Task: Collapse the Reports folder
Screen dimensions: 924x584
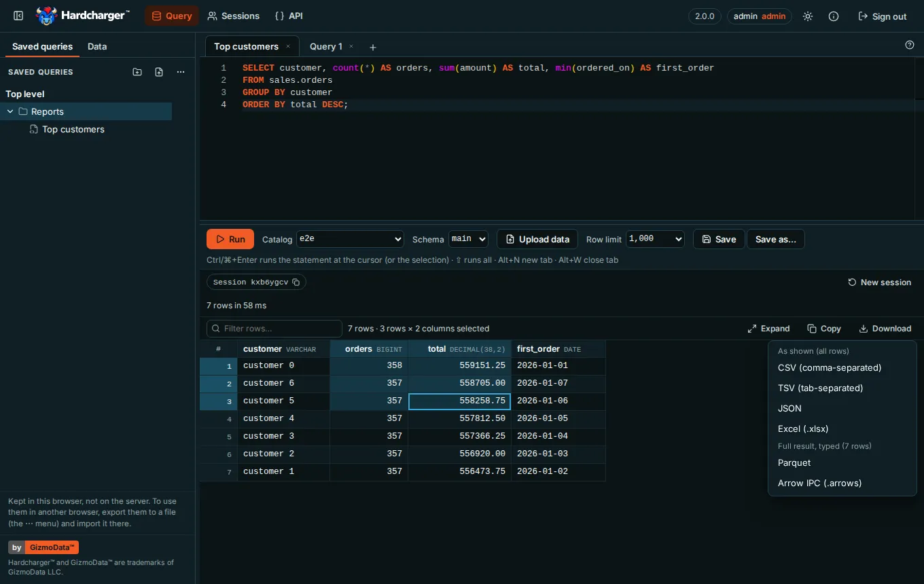Action: pos(10,111)
